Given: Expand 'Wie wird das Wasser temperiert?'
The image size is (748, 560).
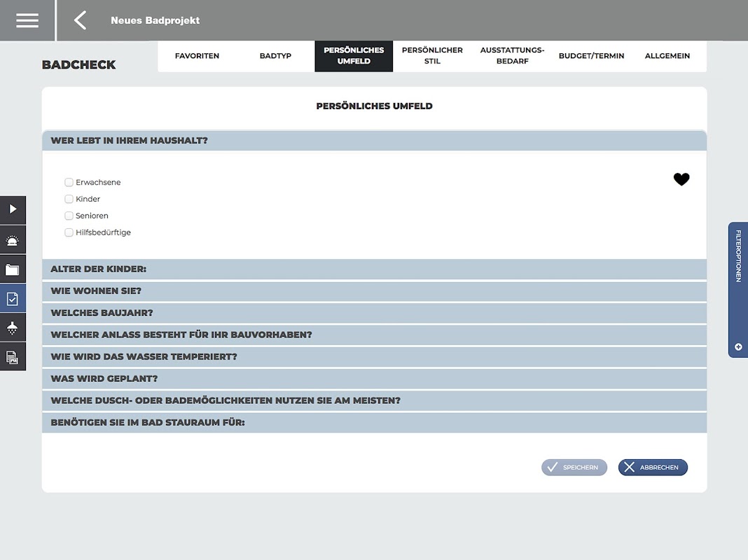Looking at the screenshot, I should [x=375, y=356].
